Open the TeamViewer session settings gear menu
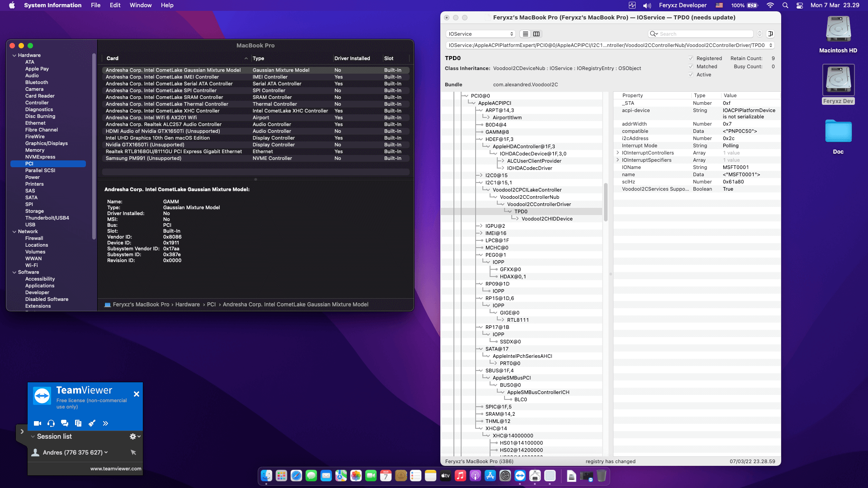 [135, 436]
